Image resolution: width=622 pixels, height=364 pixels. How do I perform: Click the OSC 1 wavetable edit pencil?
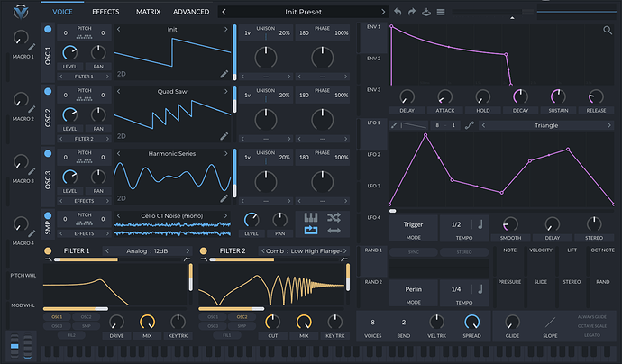224,74
